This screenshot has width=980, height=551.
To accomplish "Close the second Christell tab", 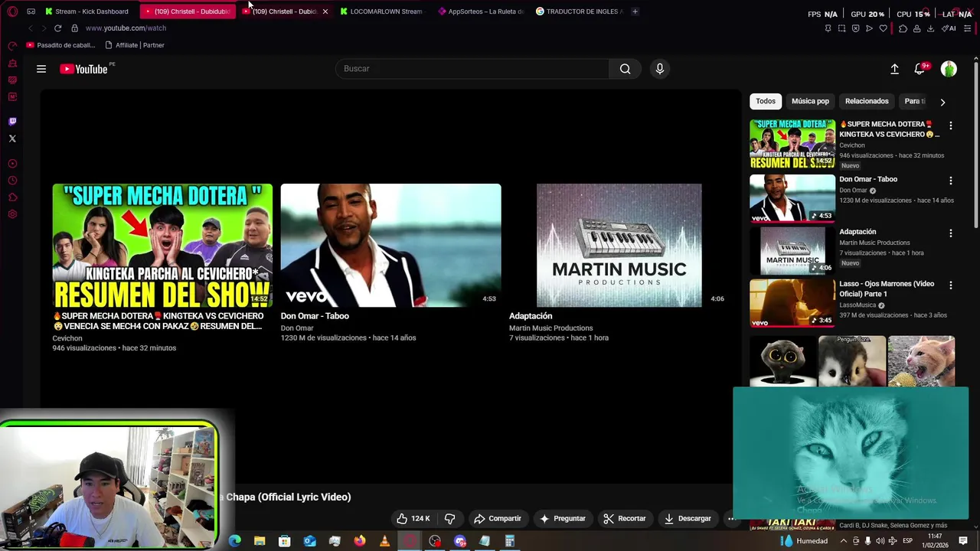I will [x=325, y=11].
